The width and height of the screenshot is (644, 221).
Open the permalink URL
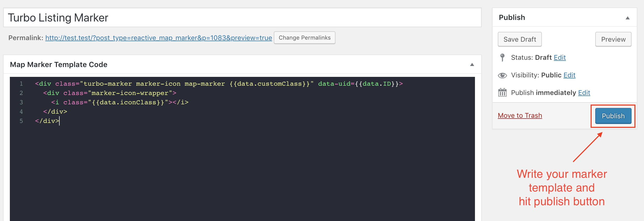click(158, 38)
